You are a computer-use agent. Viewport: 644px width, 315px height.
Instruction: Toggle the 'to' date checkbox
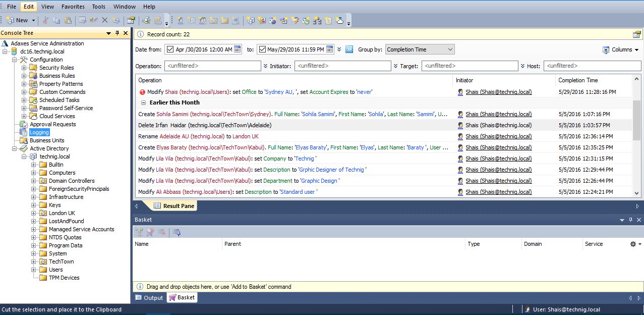[x=262, y=49]
